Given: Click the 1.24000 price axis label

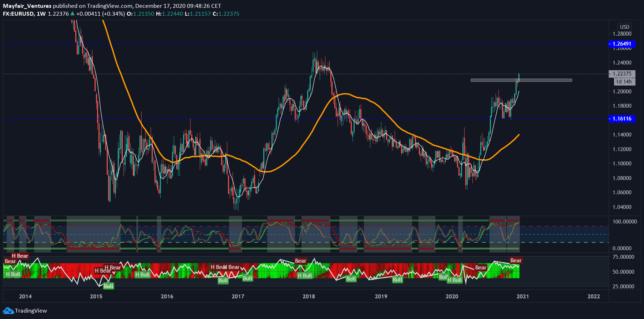Looking at the screenshot, I should click(x=622, y=63).
